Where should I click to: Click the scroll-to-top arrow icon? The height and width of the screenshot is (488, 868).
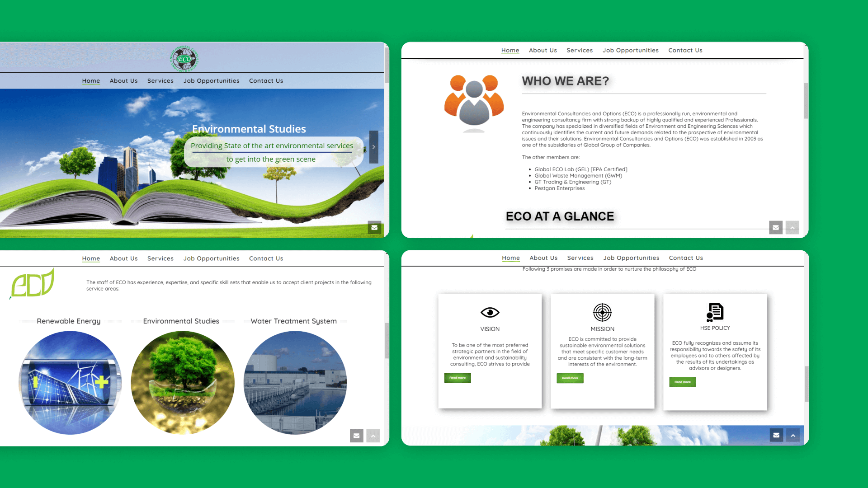pos(793,435)
